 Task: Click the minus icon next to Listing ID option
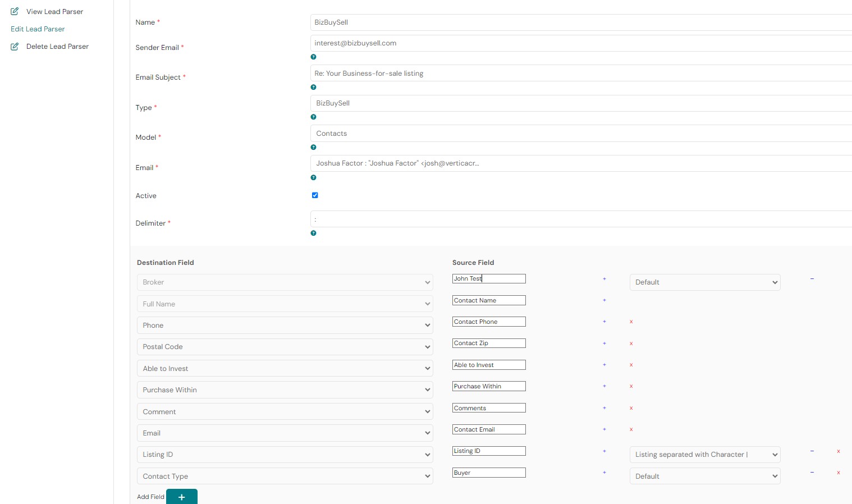coord(812,451)
